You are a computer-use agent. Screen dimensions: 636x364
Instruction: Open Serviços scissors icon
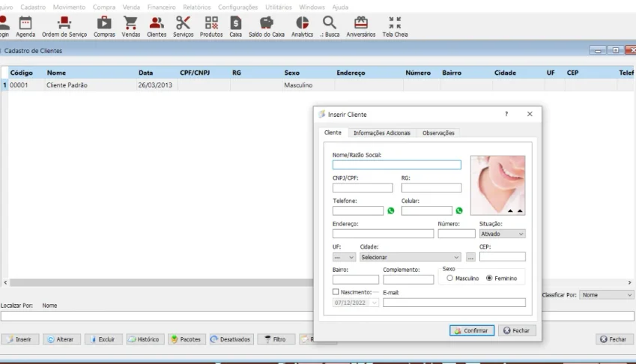point(183,23)
